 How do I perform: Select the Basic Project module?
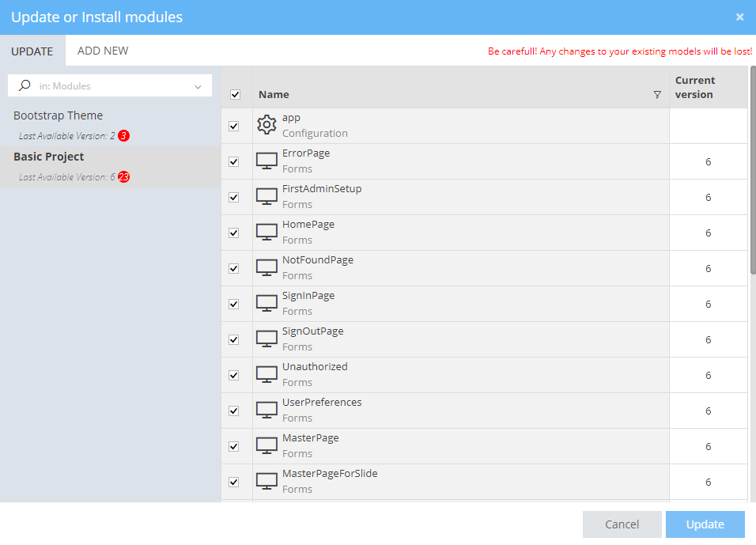(x=49, y=157)
